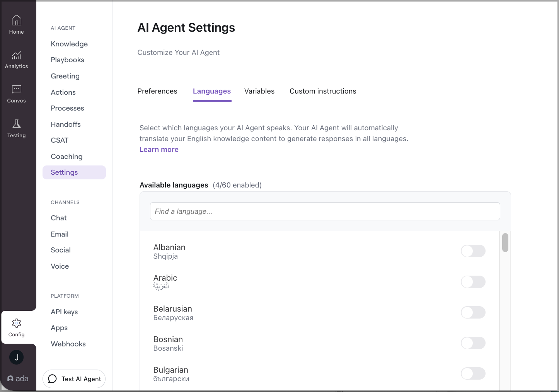
Task: Toggle Bosnian language on
Action: pyautogui.click(x=473, y=343)
